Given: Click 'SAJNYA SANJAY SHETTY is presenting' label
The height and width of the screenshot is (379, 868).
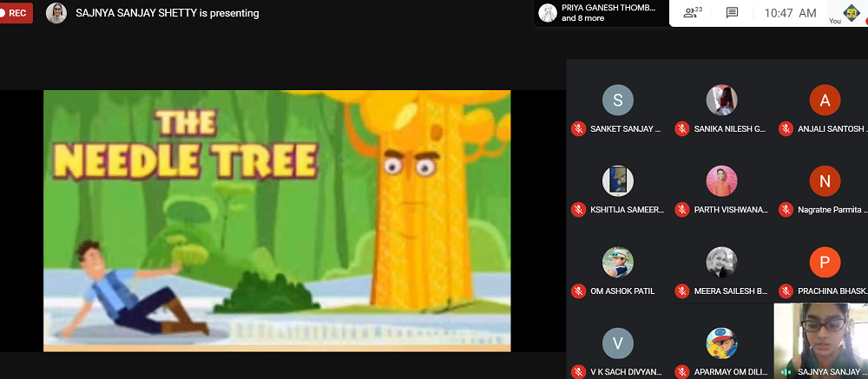Looking at the screenshot, I should point(167,13).
